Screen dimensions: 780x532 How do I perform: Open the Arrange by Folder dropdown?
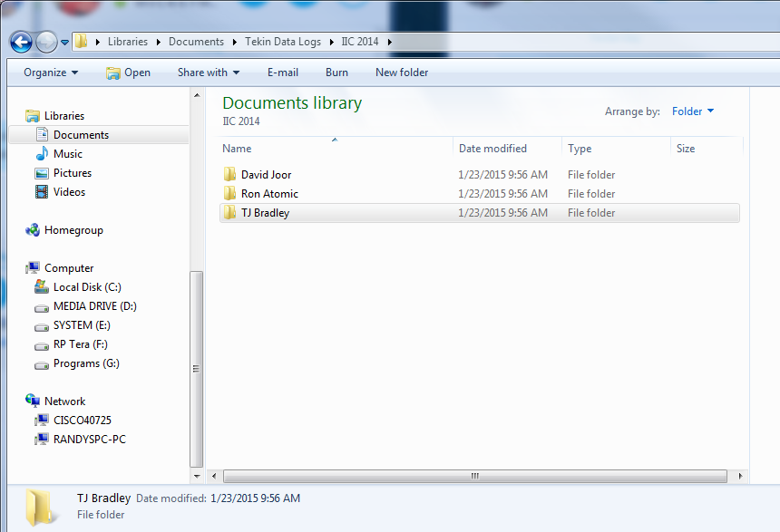pos(692,111)
